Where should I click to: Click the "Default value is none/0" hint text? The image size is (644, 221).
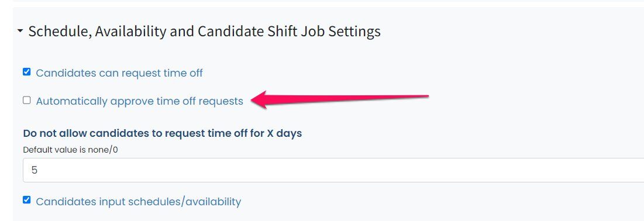70,150
